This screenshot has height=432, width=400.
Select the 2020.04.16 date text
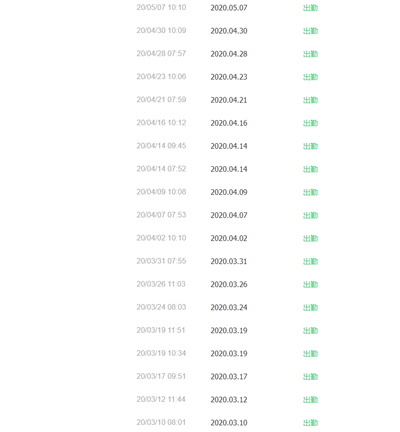[229, 123]
